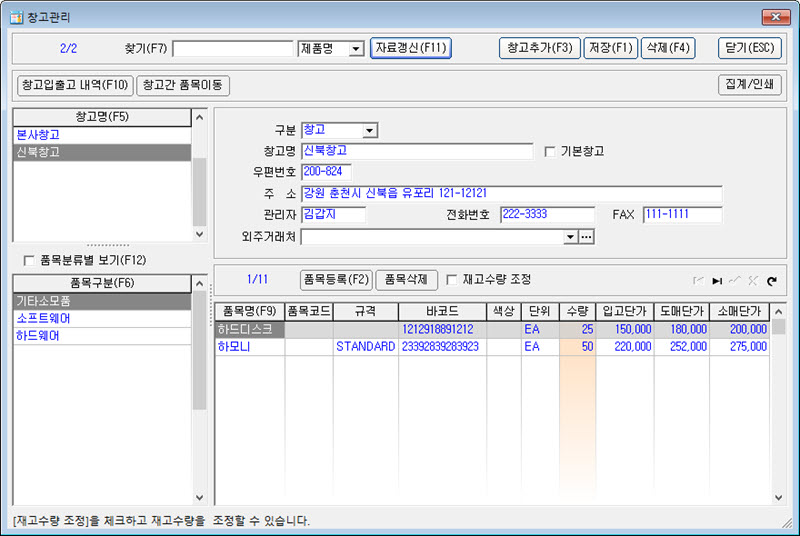This screenshot has width=800, height=536.
Task: Select 소프트웨어 item category
Action: (102, 319)
